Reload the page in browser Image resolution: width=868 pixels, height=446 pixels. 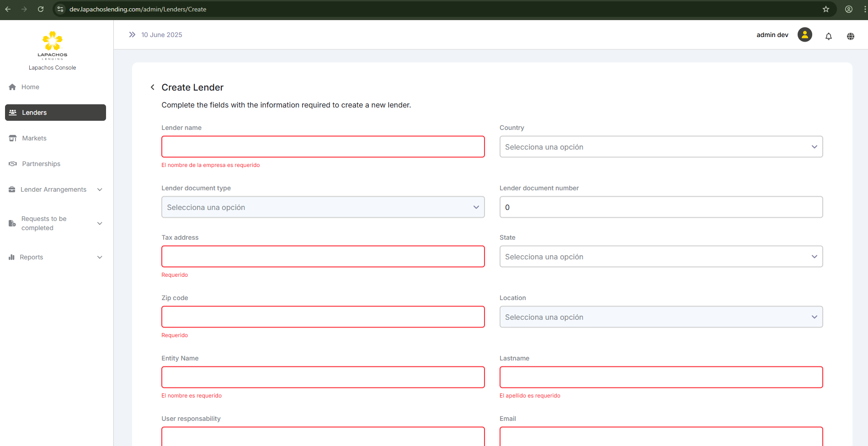(41, 9)
